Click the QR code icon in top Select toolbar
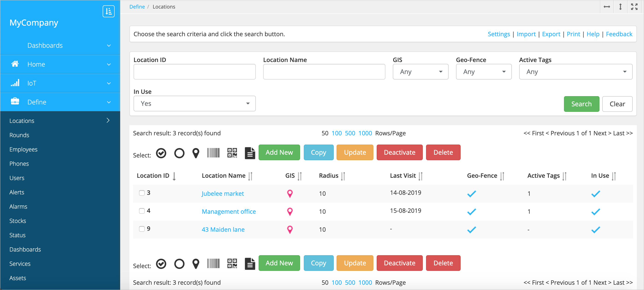This screenshot has width=644, height=290. pyautogui.click(x=232, y=153)
